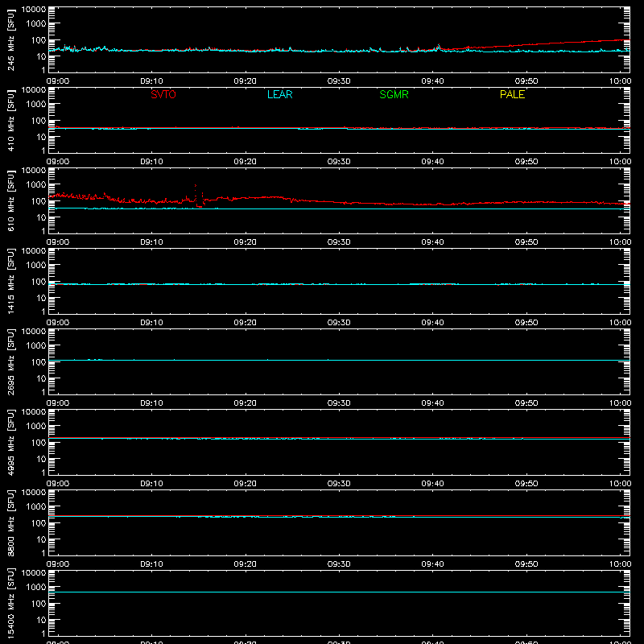The width and height of the screenshot is (644, 644).
Task: Click 09:40 tick label under 1415 MHz plot
Action: 432,323
